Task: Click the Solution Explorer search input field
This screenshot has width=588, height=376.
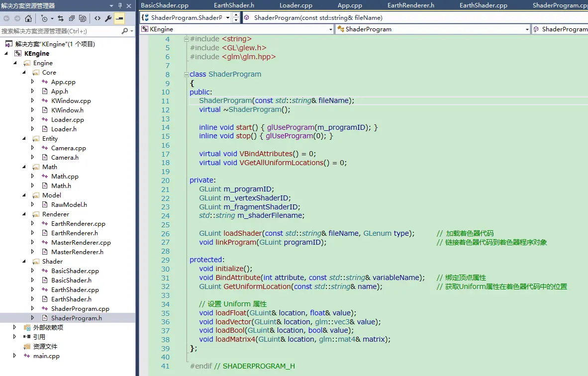Action: pyautogui.click(x=60, y=31)
